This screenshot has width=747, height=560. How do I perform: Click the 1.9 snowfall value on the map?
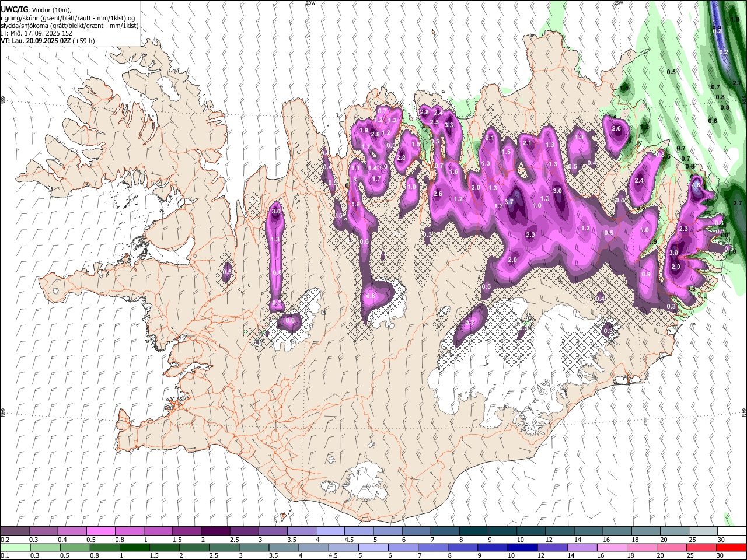(x=364, y=130)
